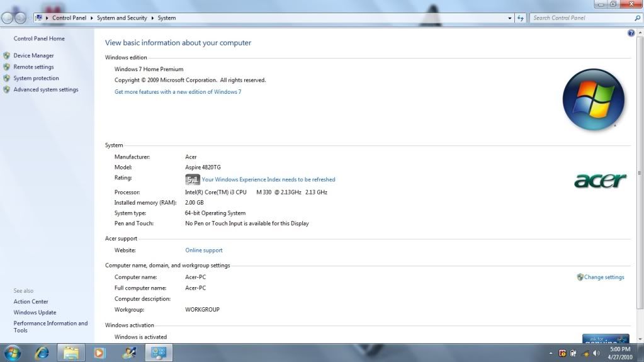Click the network connection tray icon
Screen dimensions: 644x362
click(x=585, y=353)
